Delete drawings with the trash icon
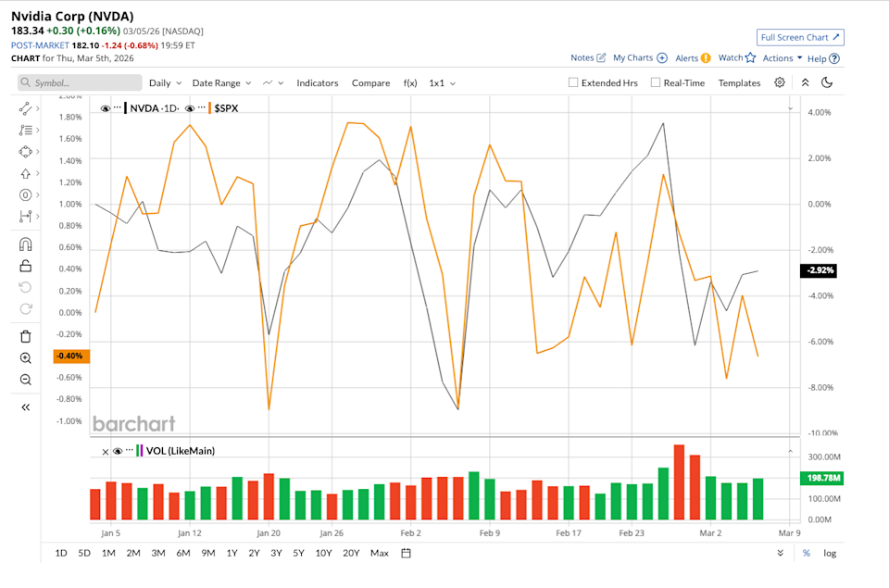Image resolution: width=889 pixels, height=588 pixels. (x=25, y=336)
